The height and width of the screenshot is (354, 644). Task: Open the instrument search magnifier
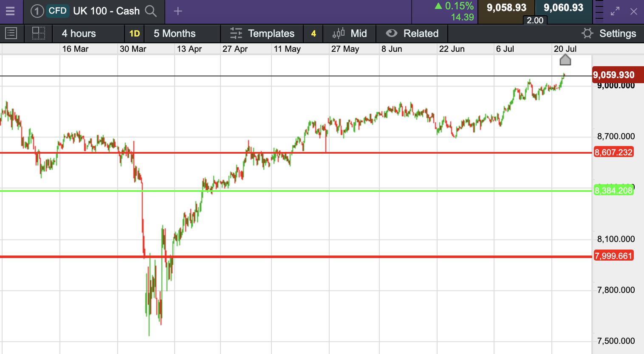coord(151,11)
